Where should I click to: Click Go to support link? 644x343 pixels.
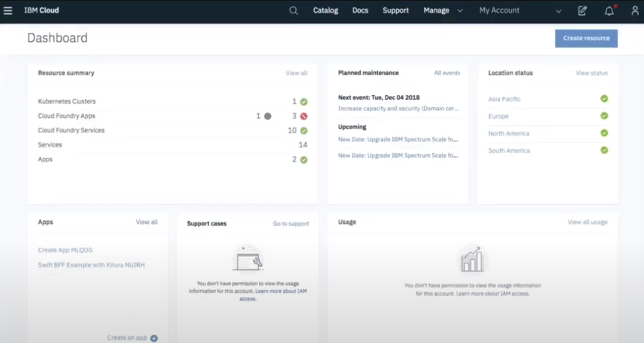(291, 224)
